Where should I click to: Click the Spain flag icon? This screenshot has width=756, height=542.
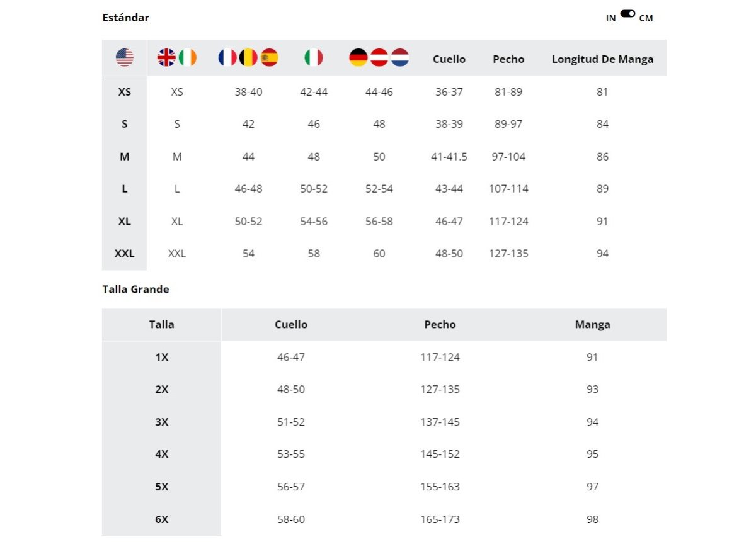[x=270, y=58]
